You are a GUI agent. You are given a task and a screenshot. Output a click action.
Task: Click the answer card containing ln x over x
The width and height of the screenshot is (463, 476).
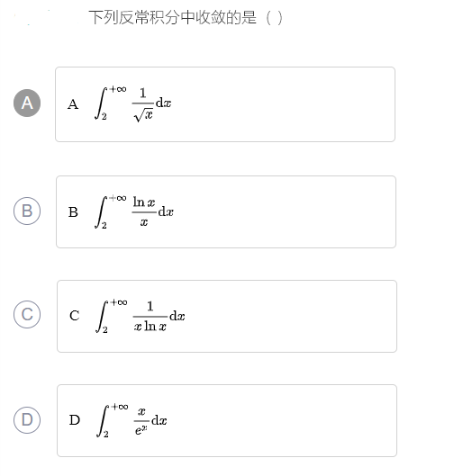[226, 211]
